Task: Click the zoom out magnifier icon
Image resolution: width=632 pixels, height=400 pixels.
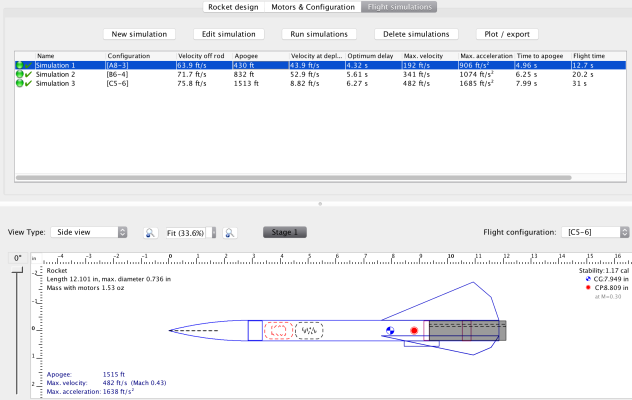Action: tap(150, 232)
